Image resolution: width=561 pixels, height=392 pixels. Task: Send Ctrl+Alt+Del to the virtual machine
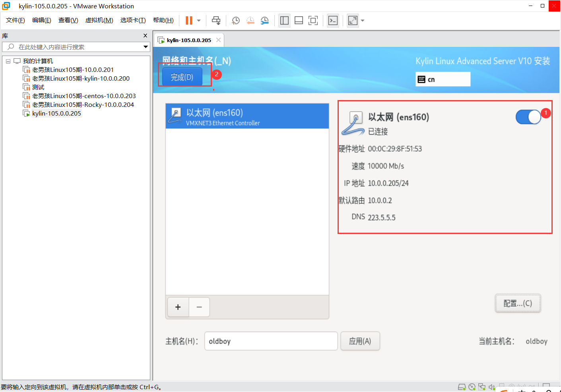(x=216, y=21)
